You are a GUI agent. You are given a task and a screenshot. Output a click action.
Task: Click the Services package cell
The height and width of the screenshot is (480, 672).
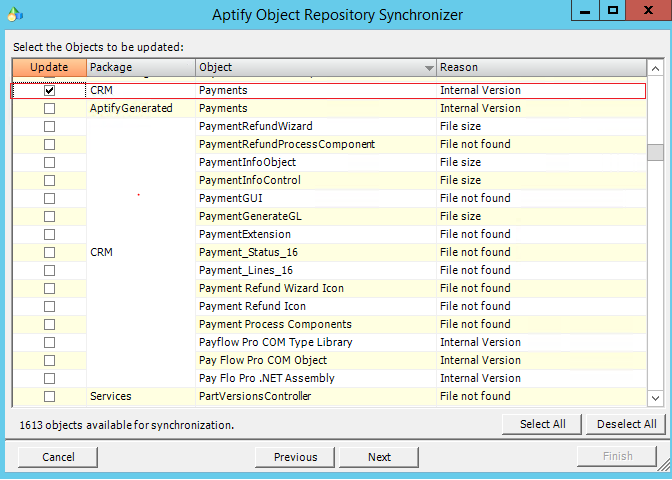[x=141, y=396]
